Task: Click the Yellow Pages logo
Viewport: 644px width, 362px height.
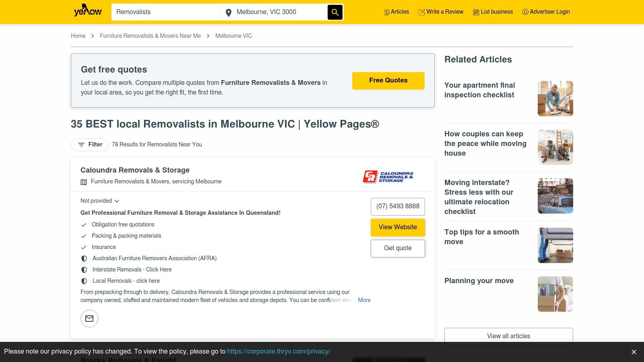Action: coord(88,10)
